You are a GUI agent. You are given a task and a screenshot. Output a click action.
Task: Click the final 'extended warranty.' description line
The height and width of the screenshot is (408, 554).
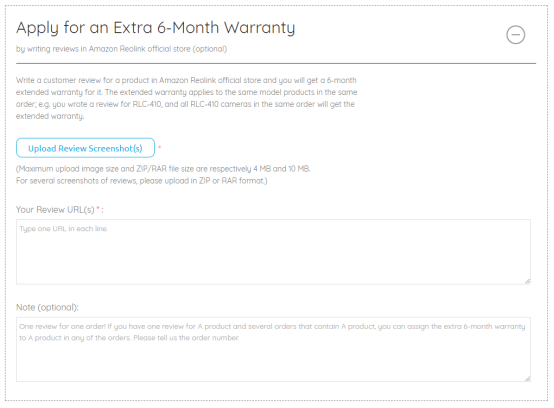coord(50,116)
